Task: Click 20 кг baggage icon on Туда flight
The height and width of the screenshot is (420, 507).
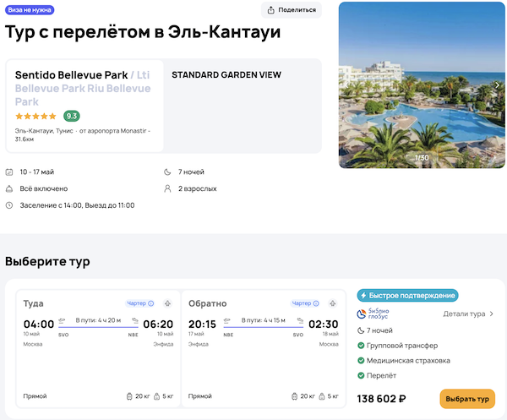Action: click(129, 395)
